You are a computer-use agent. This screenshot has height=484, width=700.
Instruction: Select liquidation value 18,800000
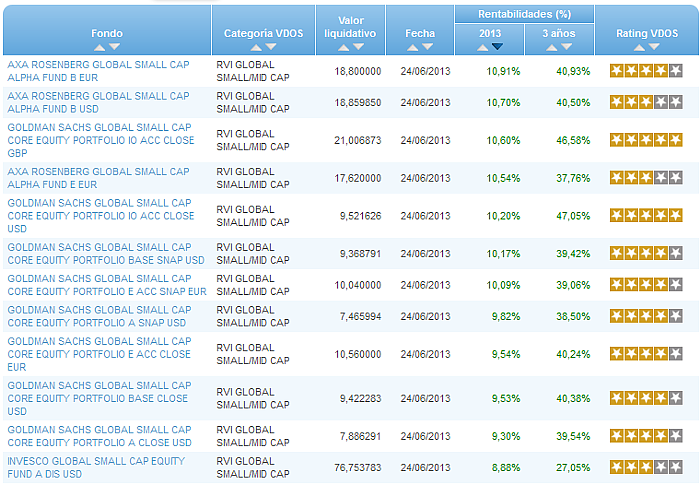click(x=358, y=71)
